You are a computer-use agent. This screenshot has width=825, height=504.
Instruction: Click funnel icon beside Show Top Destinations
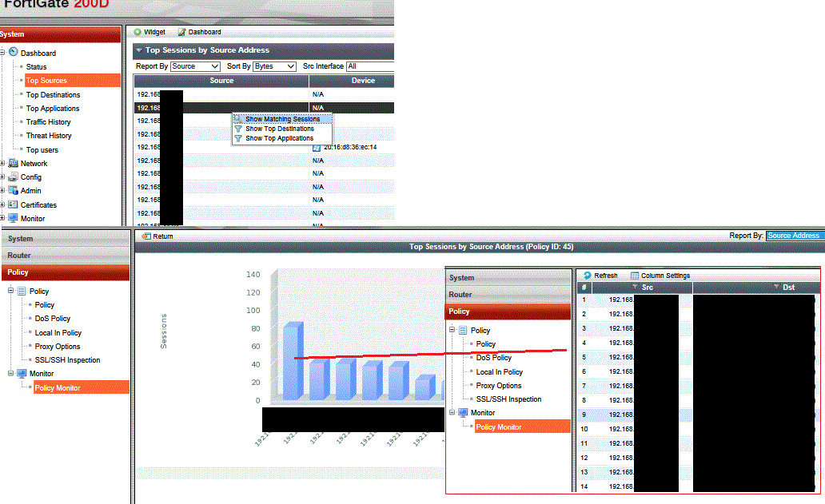pos(238,129)
